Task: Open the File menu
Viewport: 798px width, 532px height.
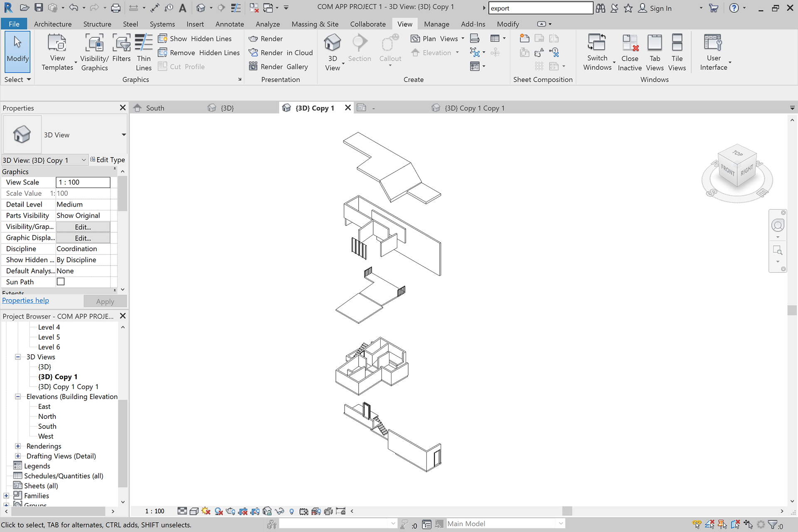Action: pyautogui.click(x=14, y=24)
